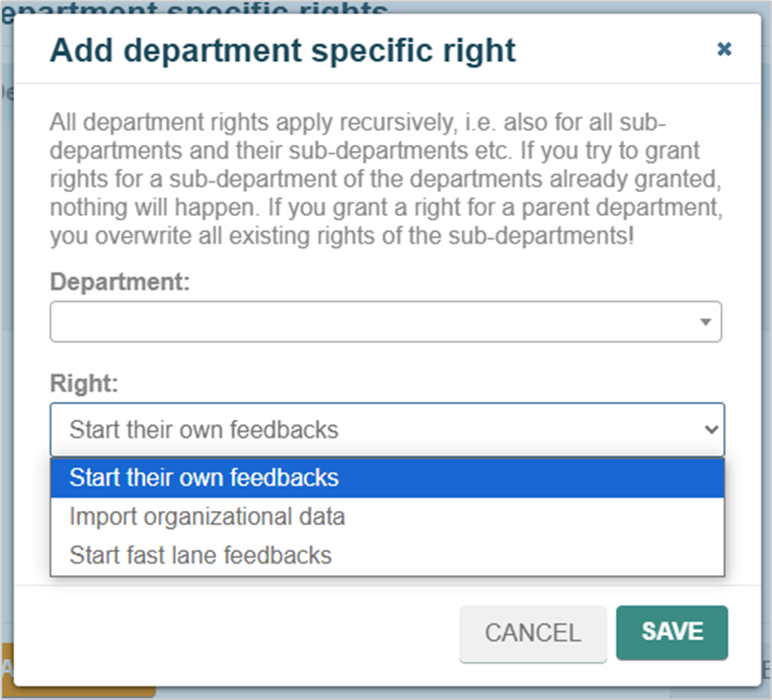The height and width of the screenshot is (700, 772).
Task: Collapse the Right select via its chevron
Action: (x=711, y=430)
